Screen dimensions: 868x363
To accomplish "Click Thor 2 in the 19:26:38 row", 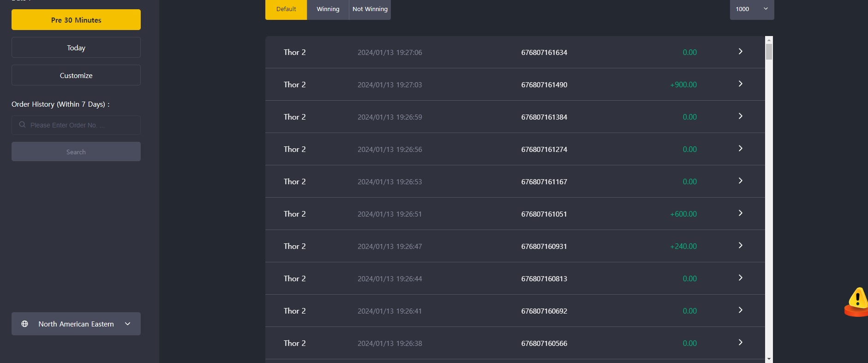I will [x=295, y=344].
